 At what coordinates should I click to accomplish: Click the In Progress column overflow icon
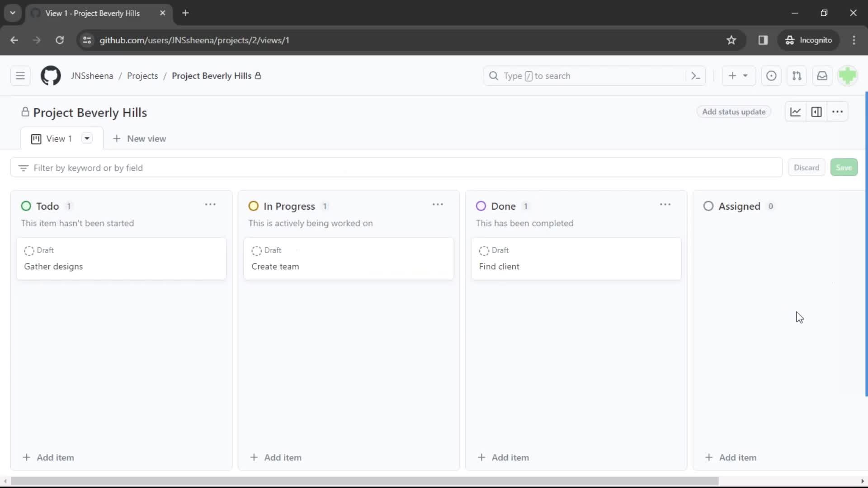(x=438, y=205)
